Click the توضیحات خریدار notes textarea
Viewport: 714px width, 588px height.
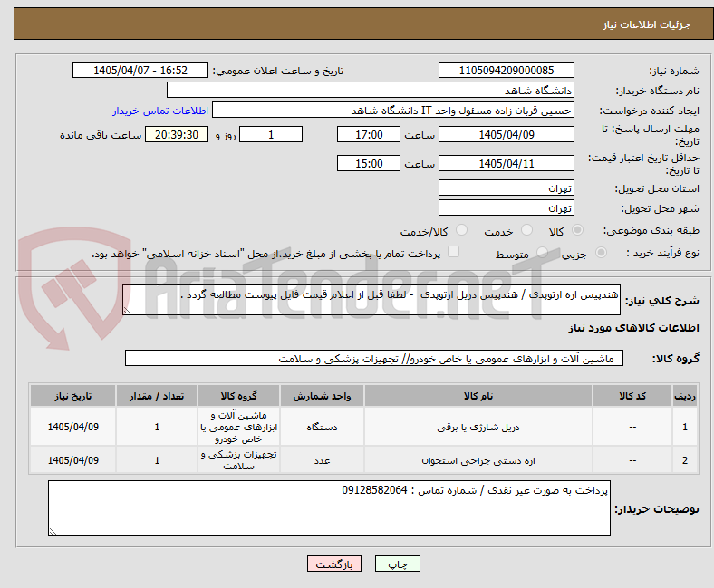pyautogui.click(x=329, y=508)
